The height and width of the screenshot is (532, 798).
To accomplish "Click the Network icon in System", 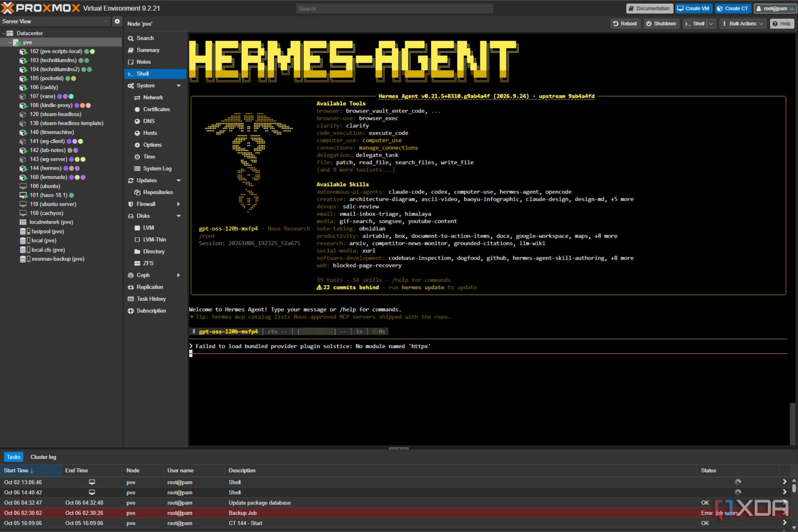I will click(x=137, y=98).
